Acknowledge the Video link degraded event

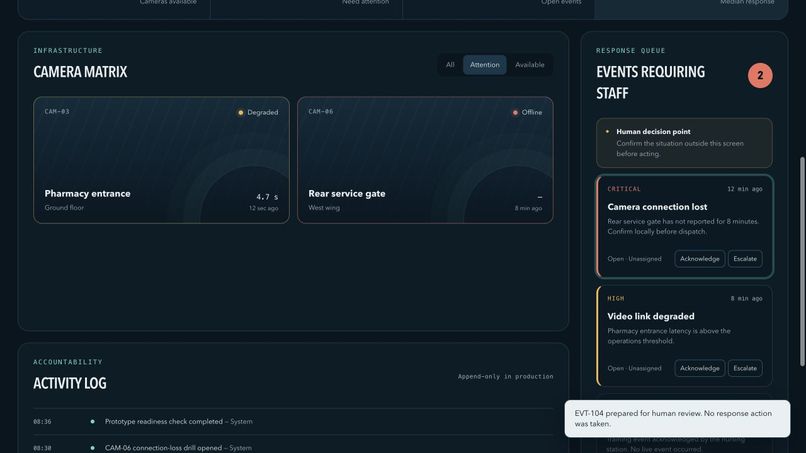[700, 368]
